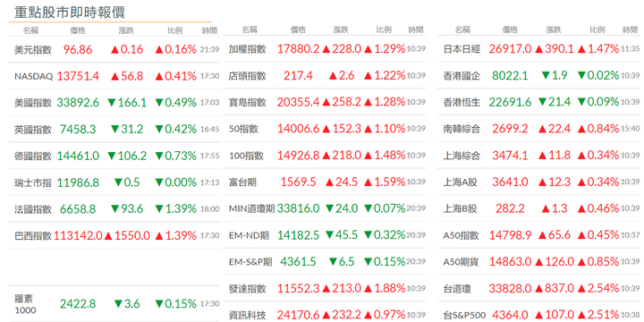The image size is (644, 322).
Task: Open the 富台期 entry
Action: 242,182
